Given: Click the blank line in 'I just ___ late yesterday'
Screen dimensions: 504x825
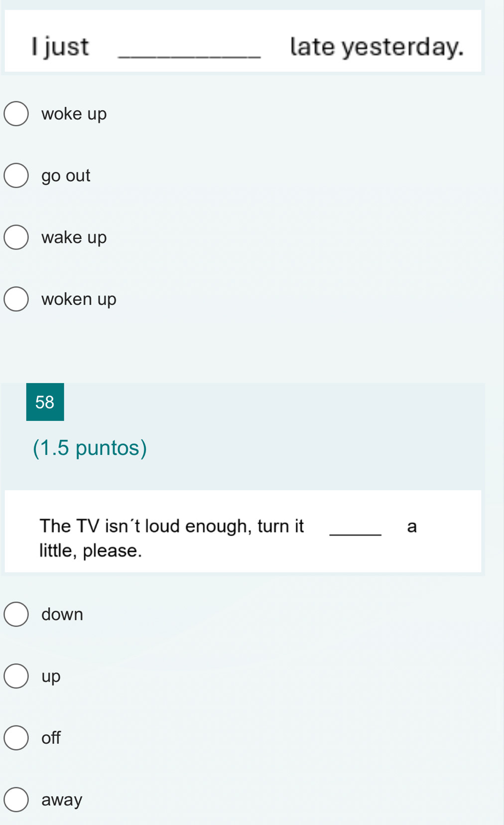Looking at the screenshot, I should (x=189, y=57).
